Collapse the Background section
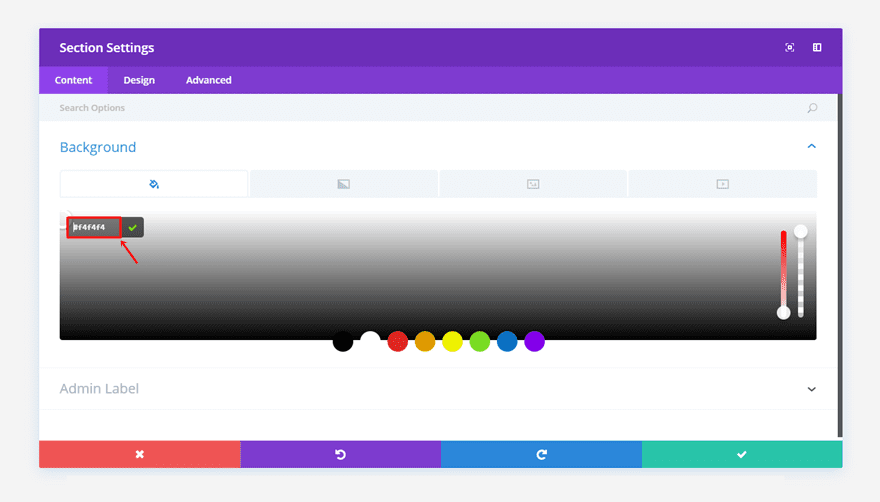The image size is (880, 502). pyautogui.click(x=812, y=147)
